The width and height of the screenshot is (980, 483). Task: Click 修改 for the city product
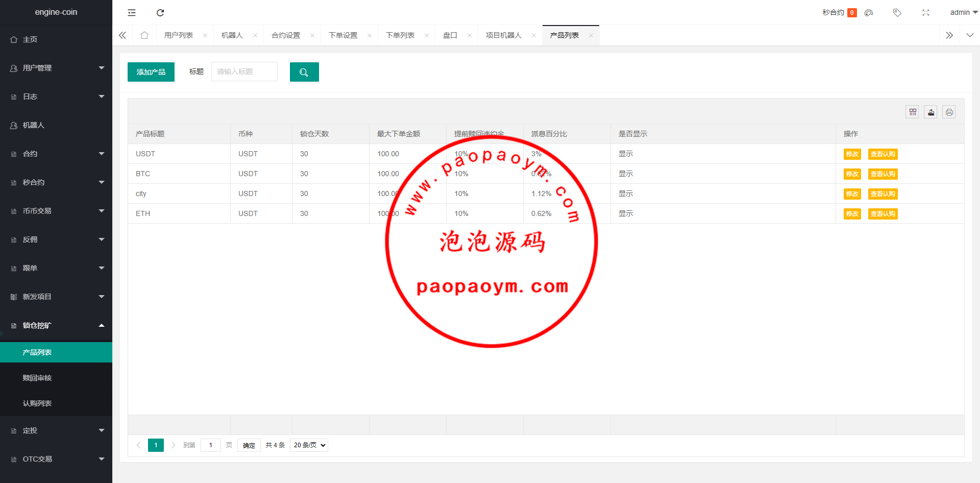[x=852, y=194]
